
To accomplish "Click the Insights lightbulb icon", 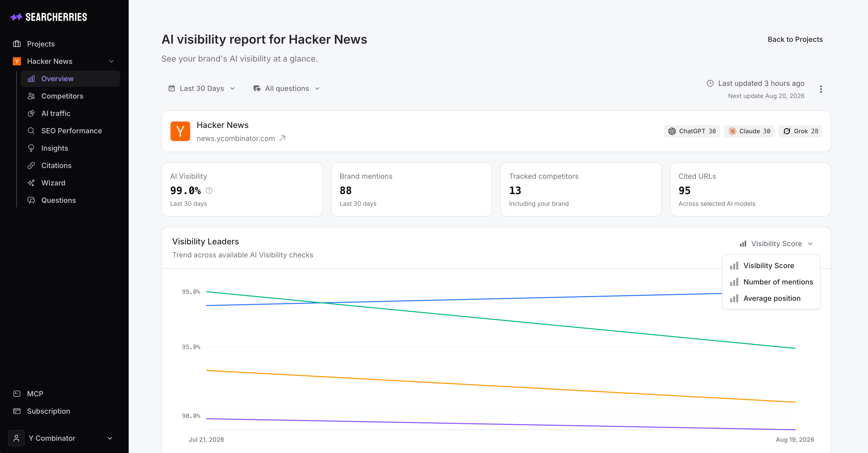I will click(x=31, y=148).
